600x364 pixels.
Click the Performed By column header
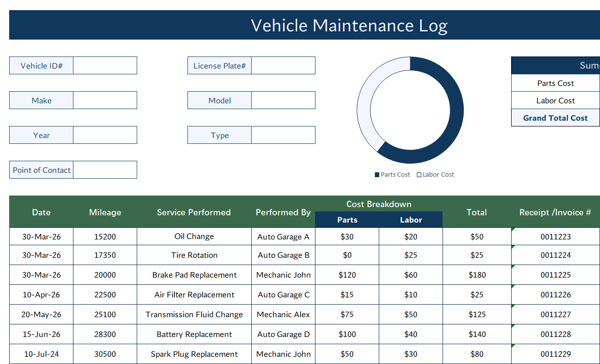click(283, 212)
